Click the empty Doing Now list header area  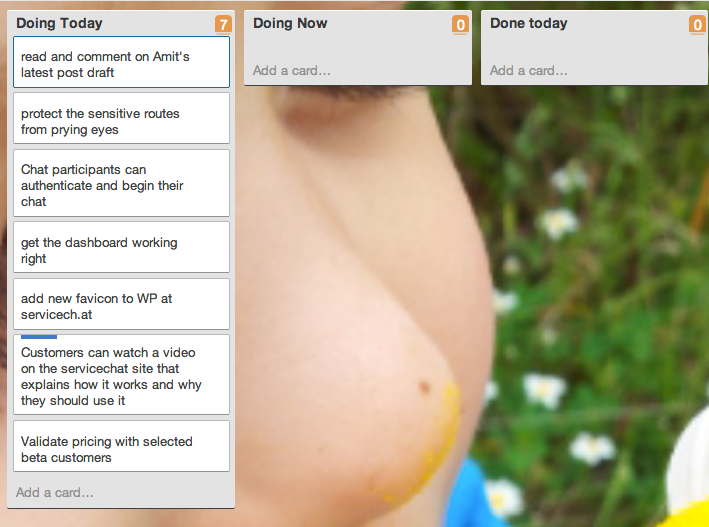click(x=389, y=24)
